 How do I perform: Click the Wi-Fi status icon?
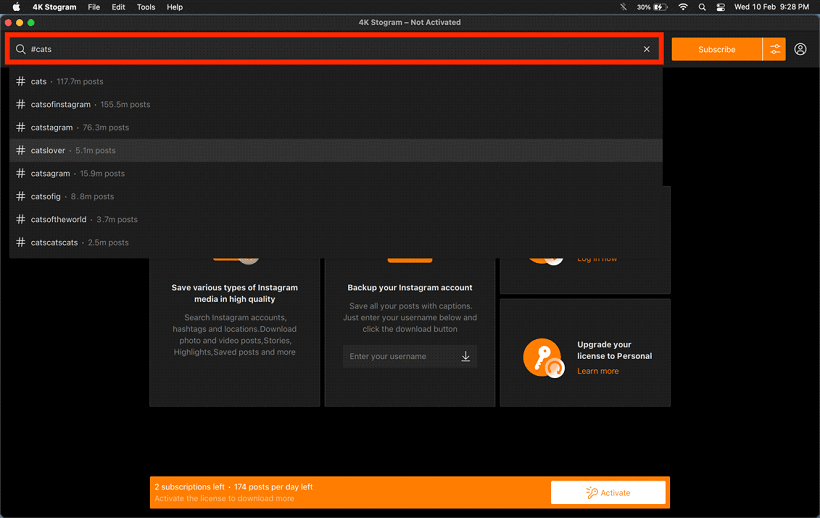click(683, 7)
